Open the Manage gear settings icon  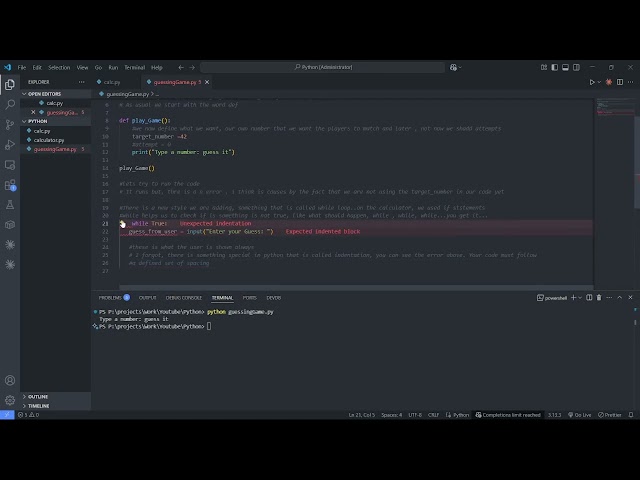tap(10, 400)
